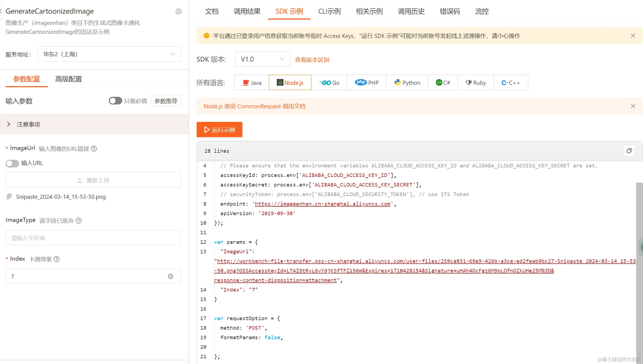Switch to 高级配置 tab

point(69,79)
